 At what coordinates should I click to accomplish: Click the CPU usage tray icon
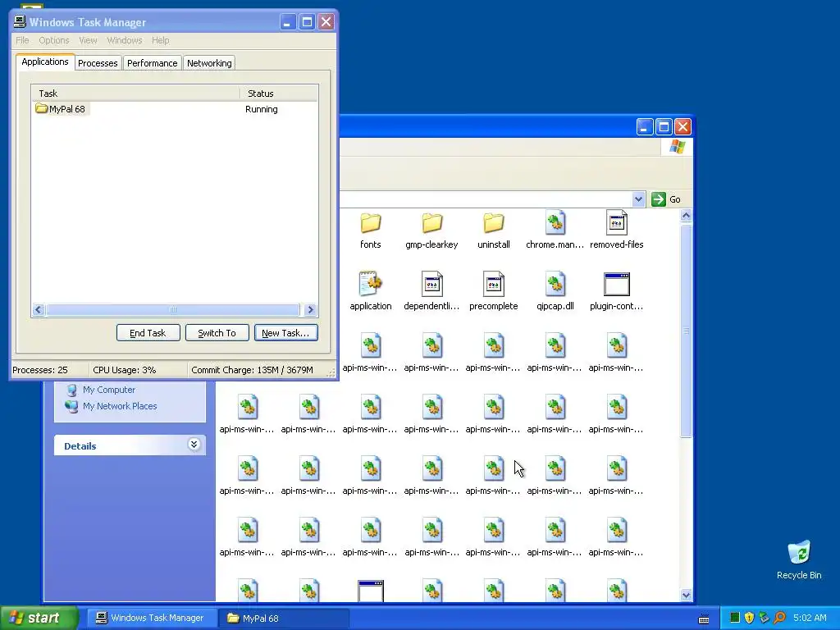pyautogui.click(x=735, y=618)
